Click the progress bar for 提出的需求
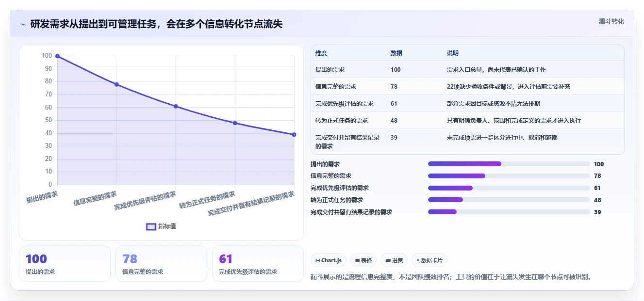The height and width of the screenshot is (301, 644). coord(509,164)
